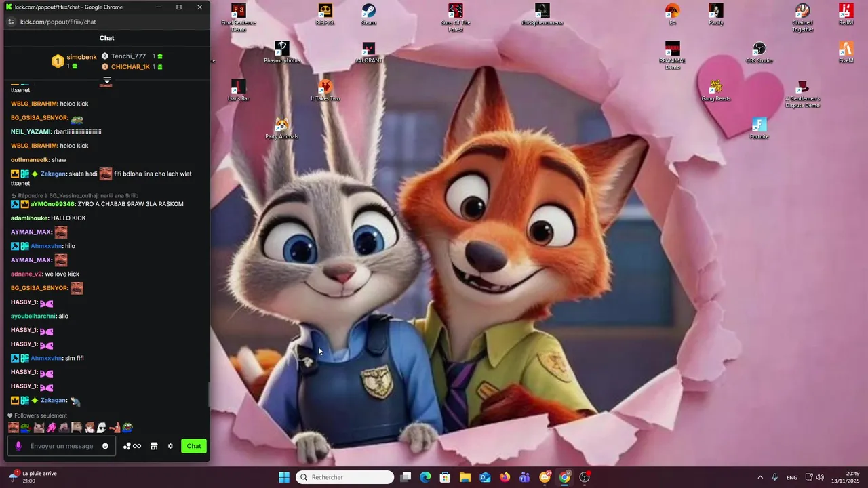Open A Gentlemen's Dispute Demo shortcut

point(803,94)
